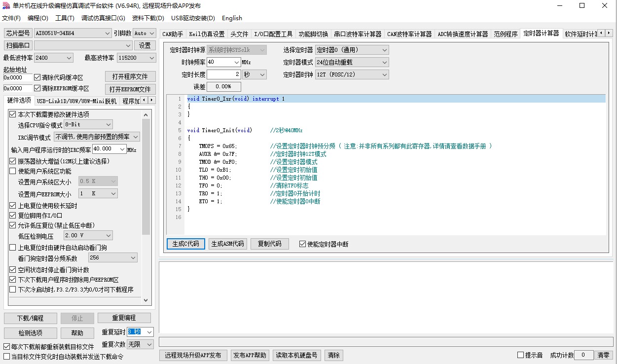Toggle 振荡器放大增益 checkbox
Screen dimensions: 617x364
[x=13, y=161]
